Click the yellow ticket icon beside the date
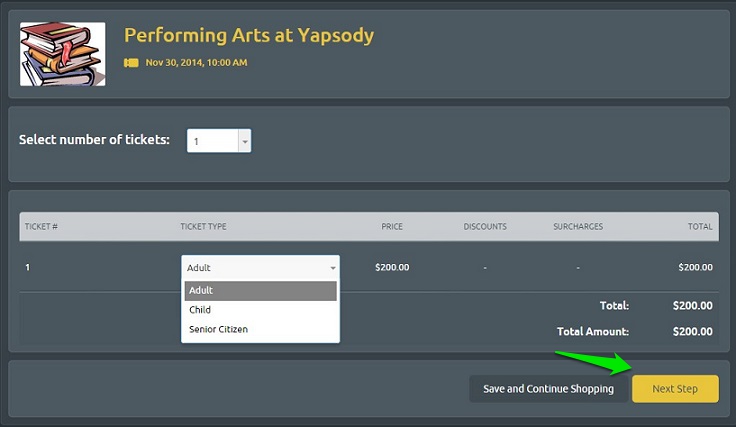This screenshot has width=736, height=427. click(x=131, y=62)
